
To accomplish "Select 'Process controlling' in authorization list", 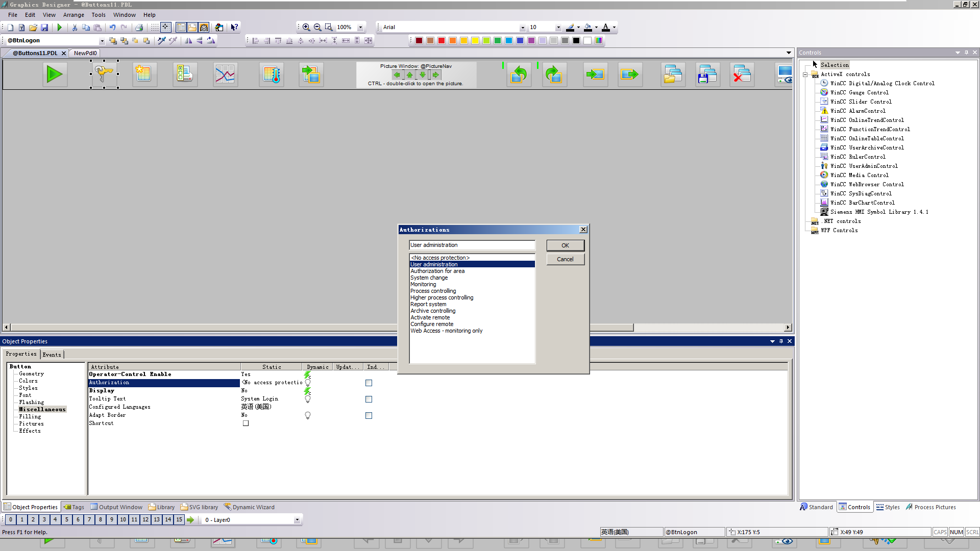I will (x=433, y=291).
